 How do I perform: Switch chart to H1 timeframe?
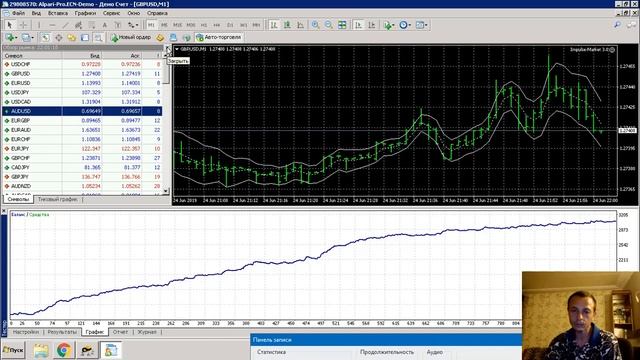[x=204, y=25]
